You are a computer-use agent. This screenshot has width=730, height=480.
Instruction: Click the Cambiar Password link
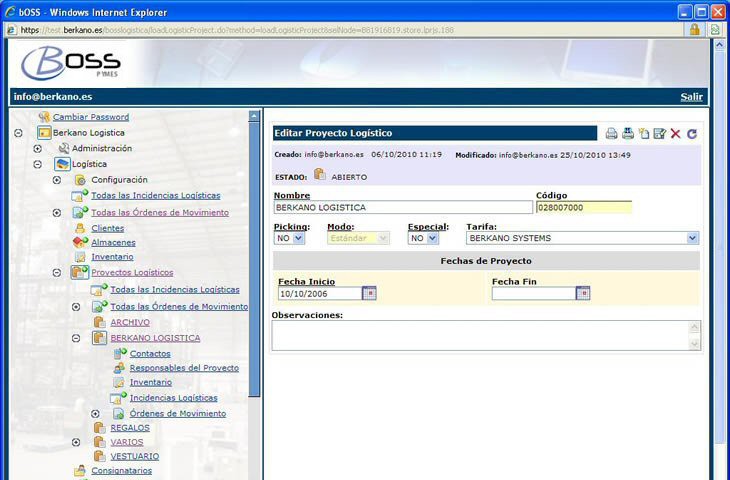click(x=90, y=117)
